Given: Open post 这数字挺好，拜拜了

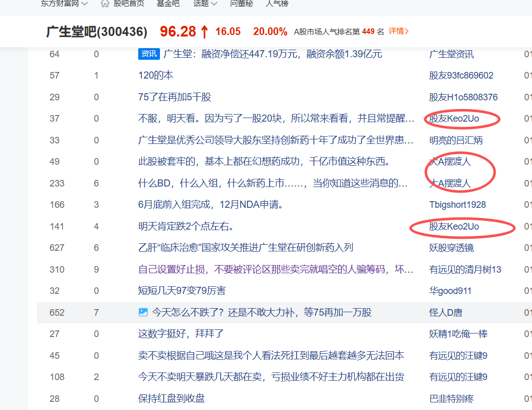Looking at the screenshot, I should point(181,333).
